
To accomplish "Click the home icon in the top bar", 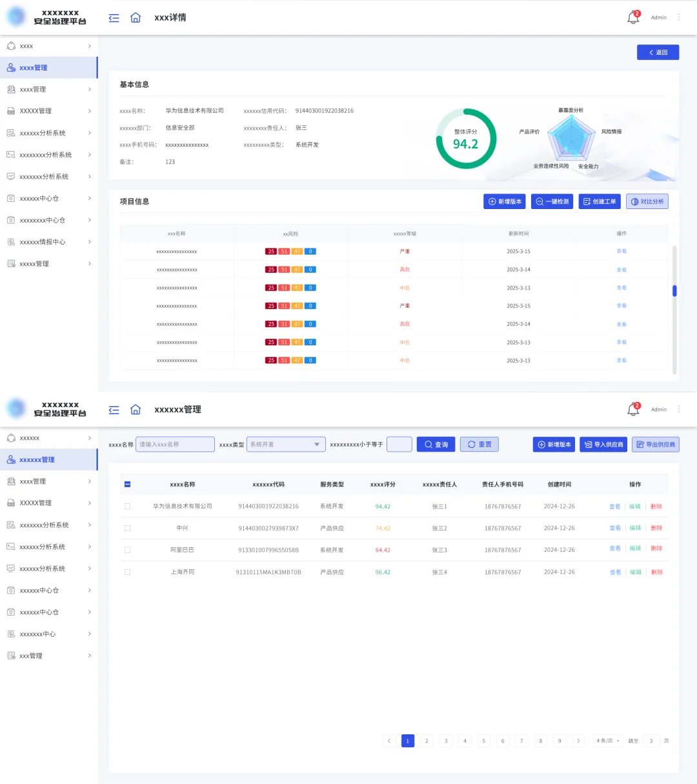I will tap(136, 17).
